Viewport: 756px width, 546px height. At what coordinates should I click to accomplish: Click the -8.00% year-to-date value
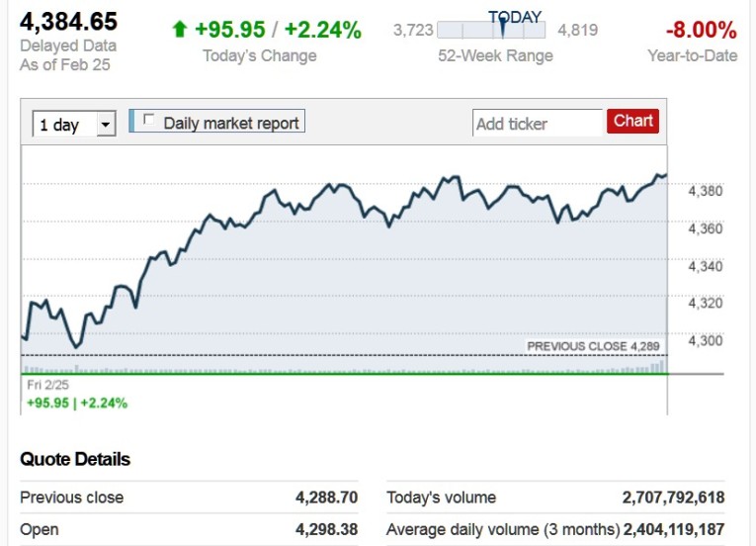click(701, 30)
